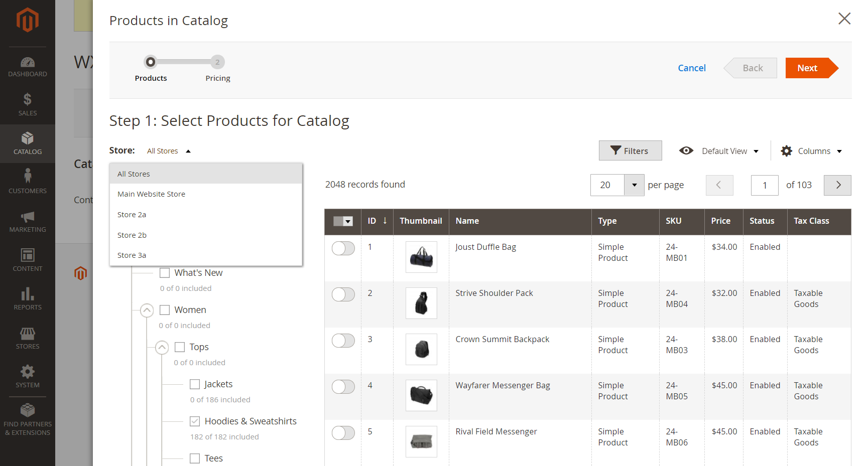The image size is (868, 466).
Task: Click the Magento logo icon
Action: pos(27,20)
